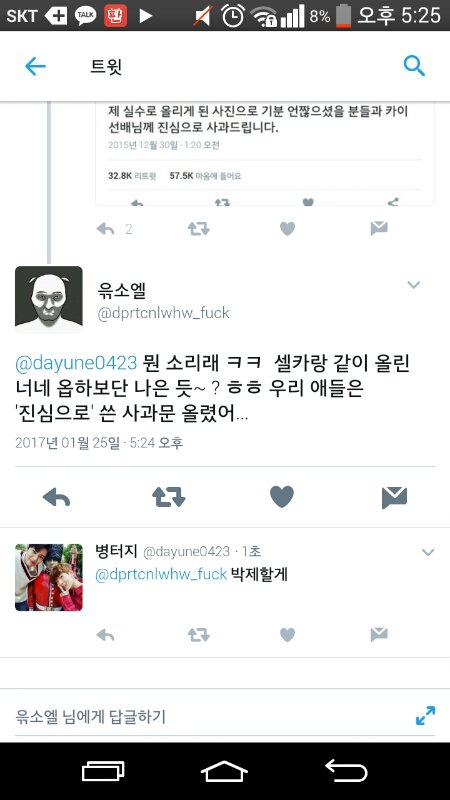Viewport: 450px width, 800px height.
Task: Open the dropdown chevron on 병터지's reply
Action: (428, 552)
